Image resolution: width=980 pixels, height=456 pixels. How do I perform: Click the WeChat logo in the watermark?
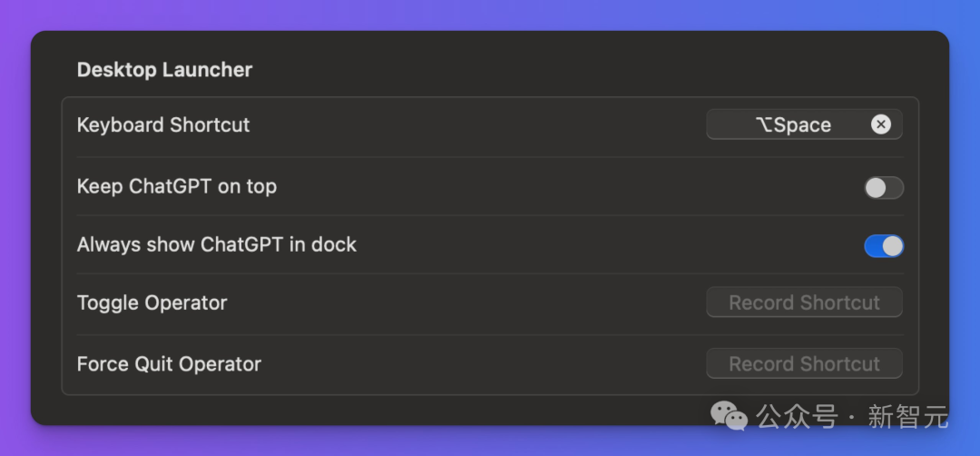(x=729, y=416)
